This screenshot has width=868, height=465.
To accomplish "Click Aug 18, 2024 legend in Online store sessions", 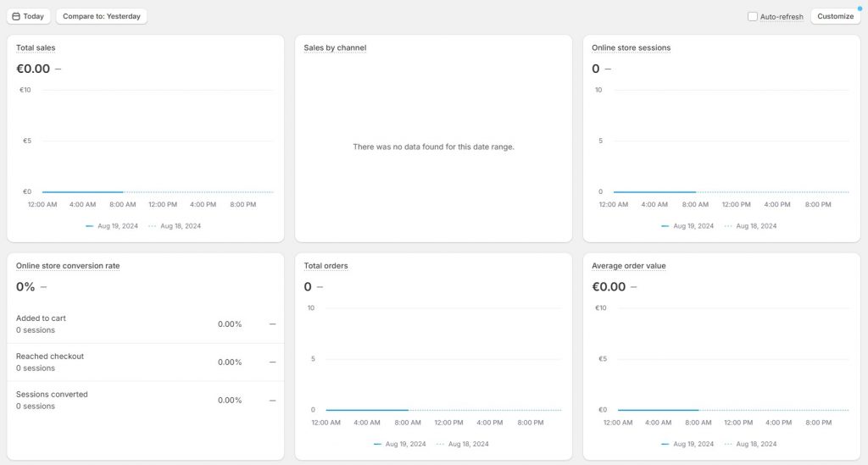I will coord(751,226).
